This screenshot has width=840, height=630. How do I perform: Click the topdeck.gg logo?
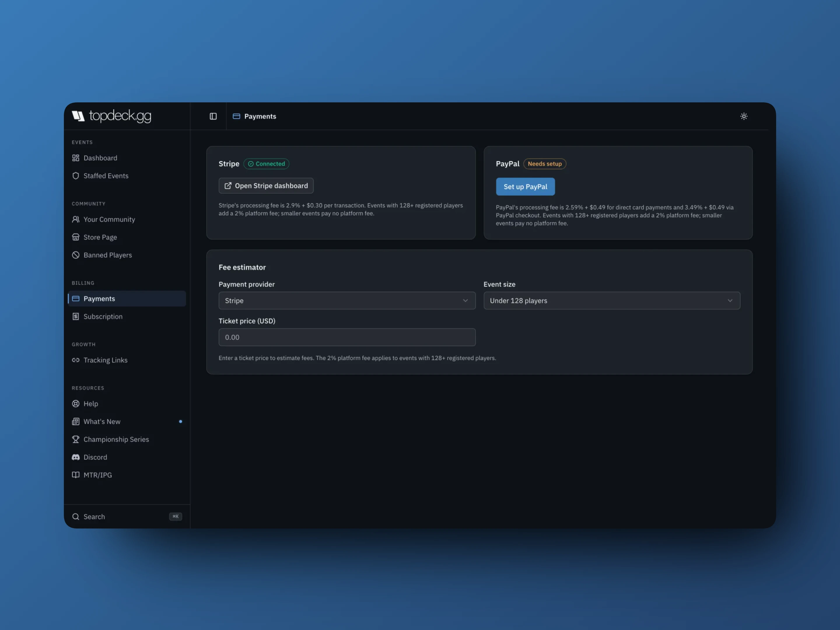tap(112, 116)
